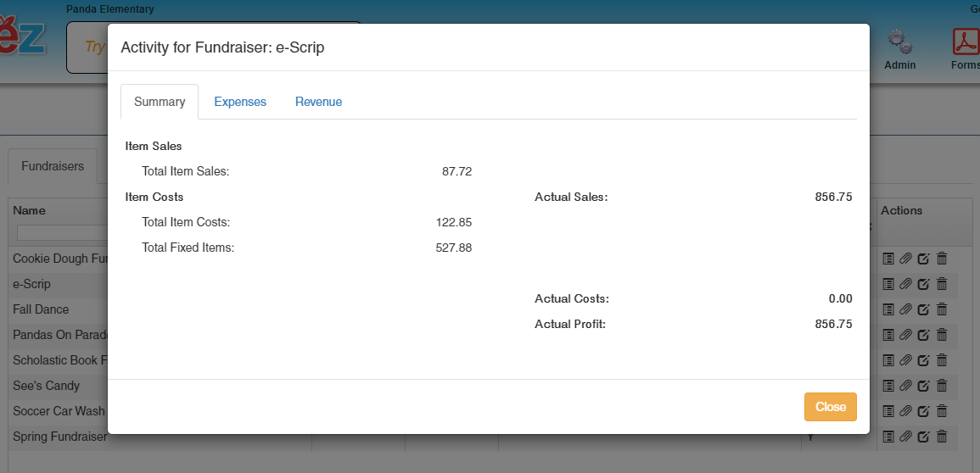Select the Summary tab
This screenshot has height=473, width=980.
(160, 102)
